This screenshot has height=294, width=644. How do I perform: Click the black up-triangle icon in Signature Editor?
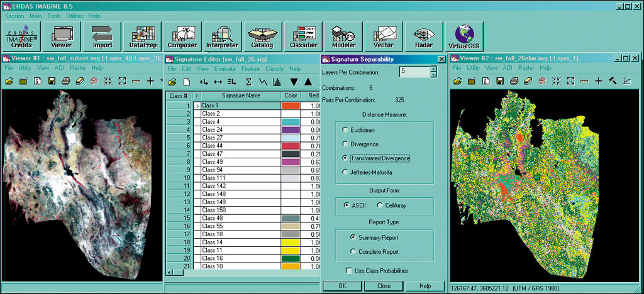click(308, 82)
